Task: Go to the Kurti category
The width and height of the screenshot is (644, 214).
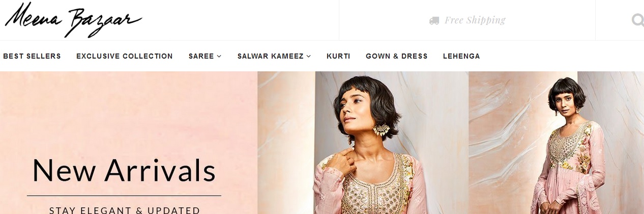Action: pyautogui.click(x=338, y=56)
